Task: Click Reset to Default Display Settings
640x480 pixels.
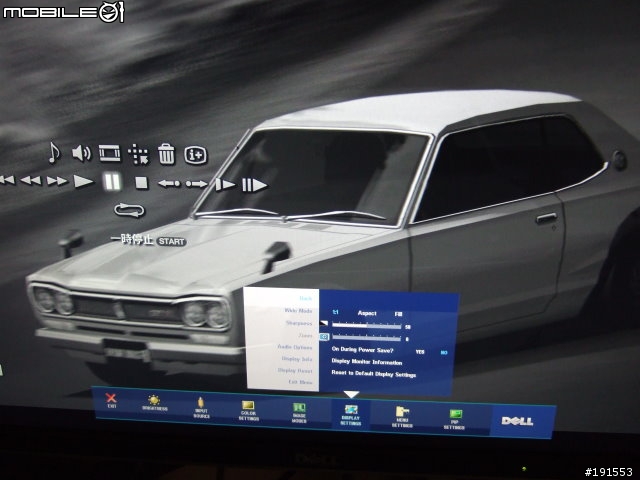Action: [x=374, y=373]
